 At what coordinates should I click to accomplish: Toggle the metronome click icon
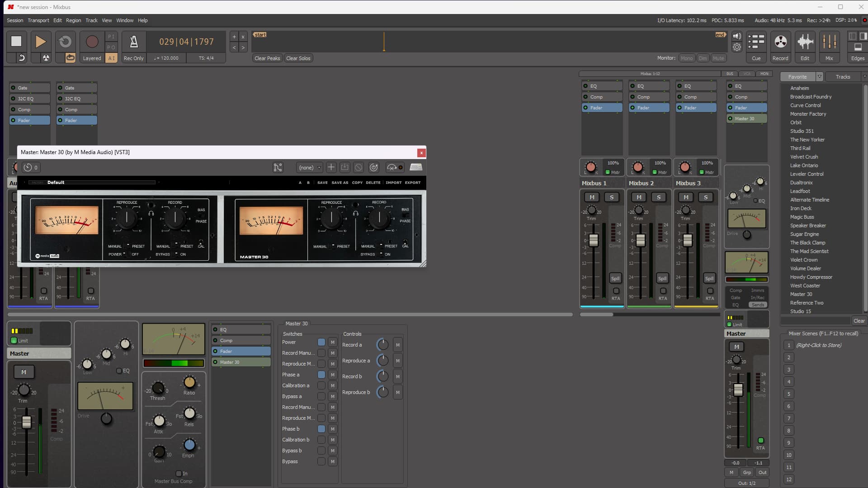tap(134, 42)
